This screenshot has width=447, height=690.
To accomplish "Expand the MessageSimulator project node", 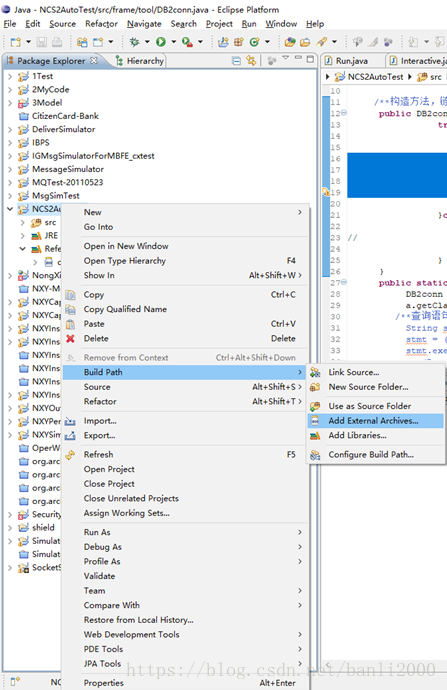I will (10, 169).
